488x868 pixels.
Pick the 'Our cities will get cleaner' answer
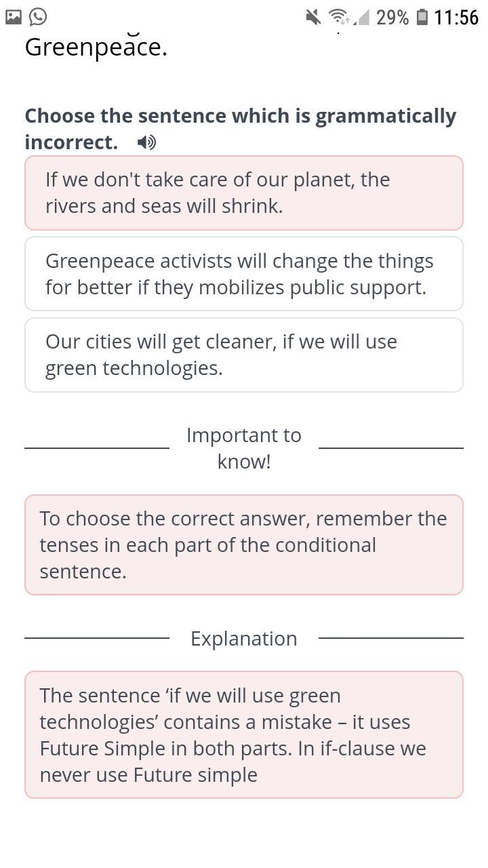coord(244,355)
